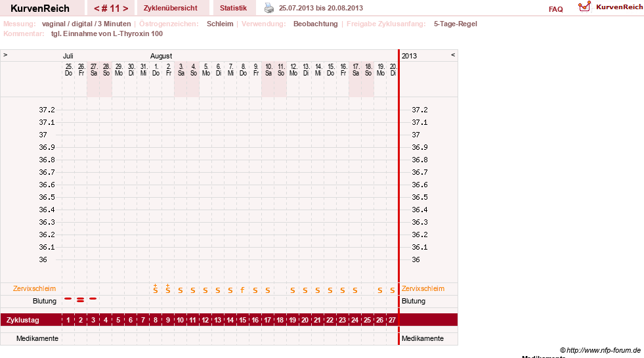Screen dimensions: 644x358
Task: Click the heavy bleeding marker on 26 July
Action: point(81,300)
